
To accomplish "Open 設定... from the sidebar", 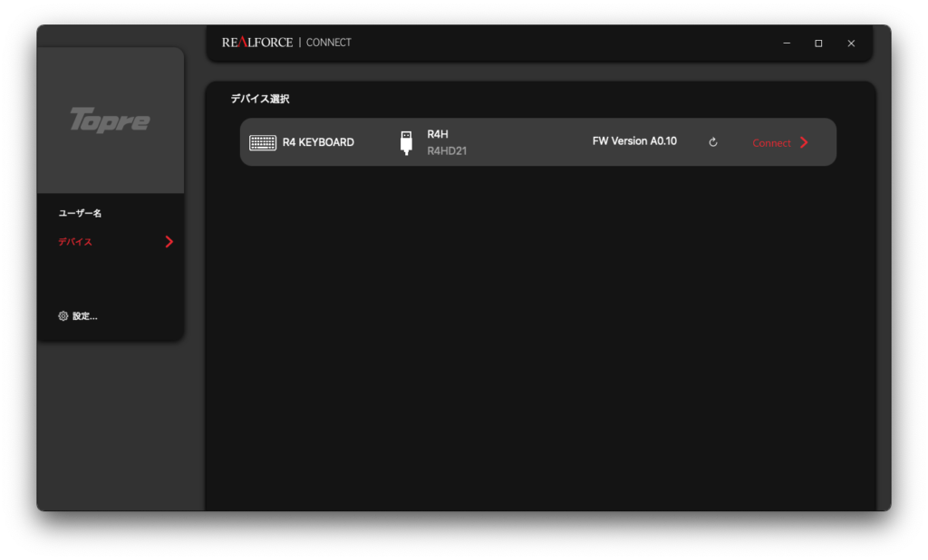I will [x=84, y=316].
